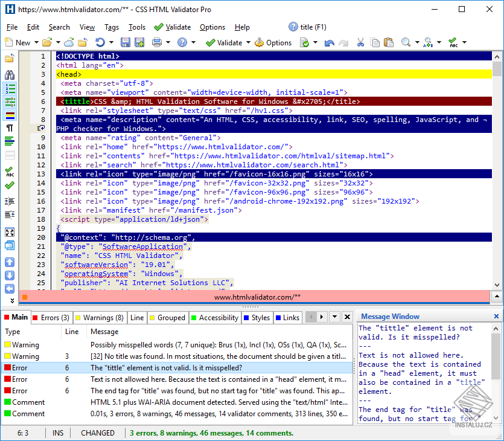The image size is (504, 441).
Task: Expand more sidebar tools chevron
Action: coord(12,300)
